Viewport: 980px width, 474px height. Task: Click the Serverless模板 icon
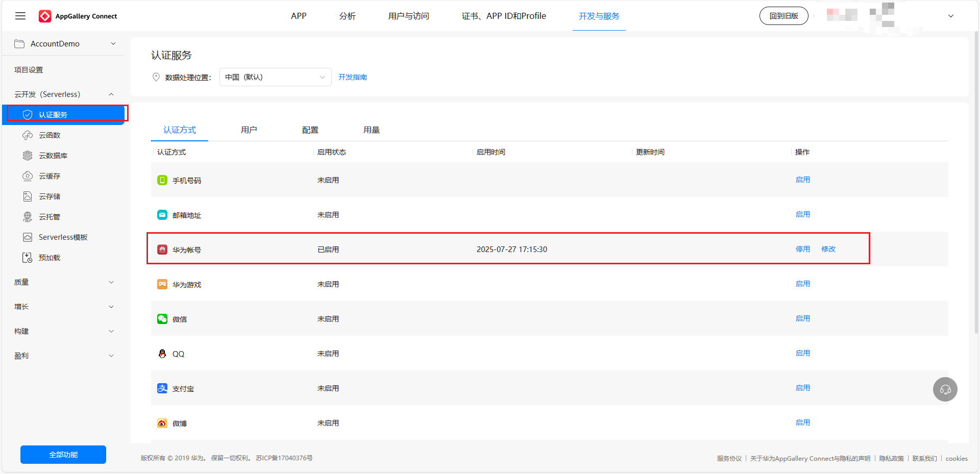click(28, 237)
